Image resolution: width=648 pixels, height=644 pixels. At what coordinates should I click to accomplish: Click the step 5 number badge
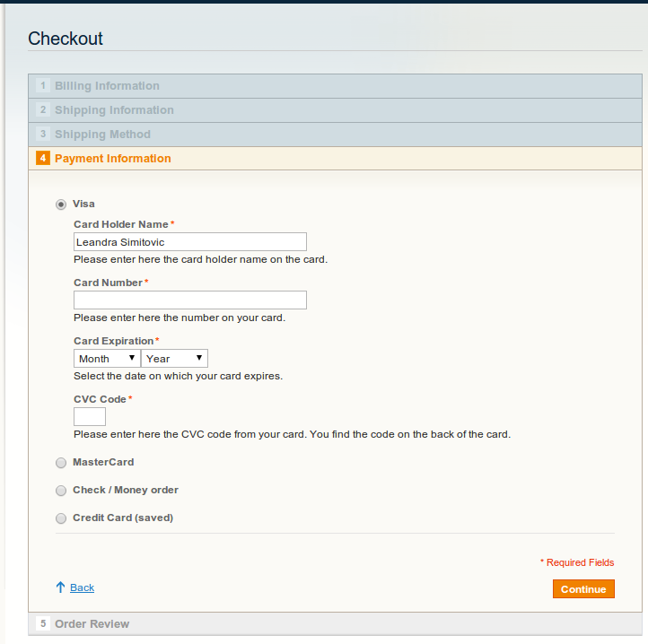43,623
